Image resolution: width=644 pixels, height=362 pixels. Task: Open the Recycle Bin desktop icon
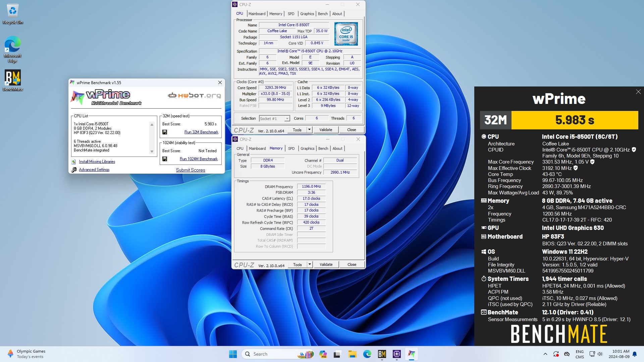pos(13,14)
